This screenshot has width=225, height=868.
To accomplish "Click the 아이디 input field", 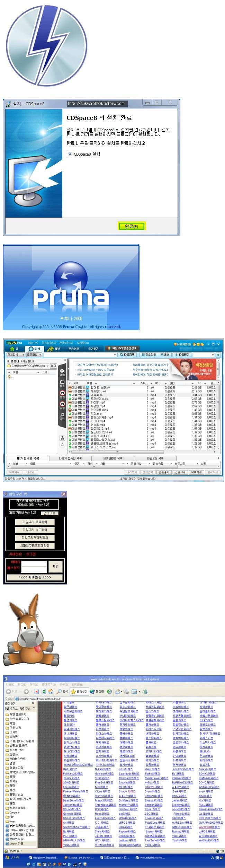I will tap(34, 562).
